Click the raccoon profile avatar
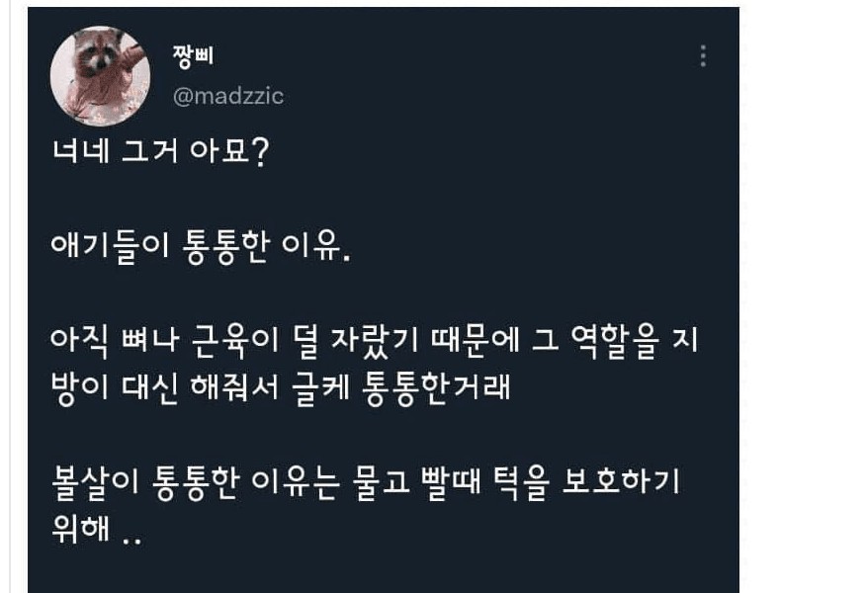This screenshot has width=868, height=593. 100,76
